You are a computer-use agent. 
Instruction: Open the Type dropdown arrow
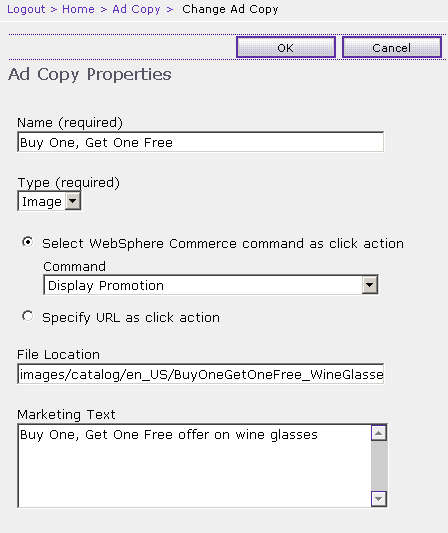click(72, 201)
